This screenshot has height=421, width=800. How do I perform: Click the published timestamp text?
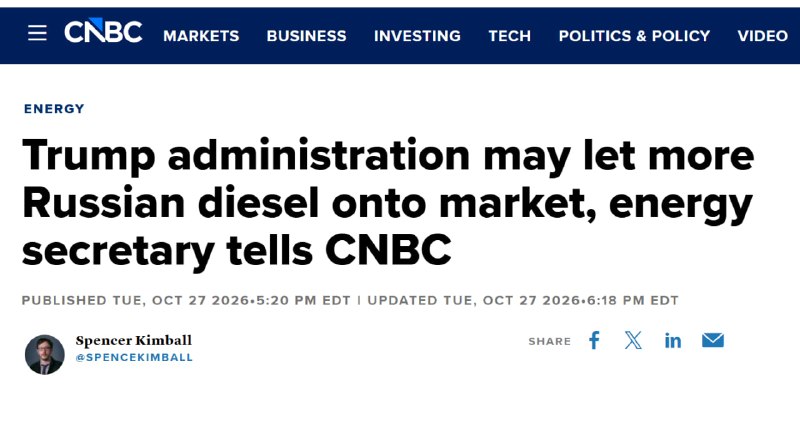pos(186,301)
